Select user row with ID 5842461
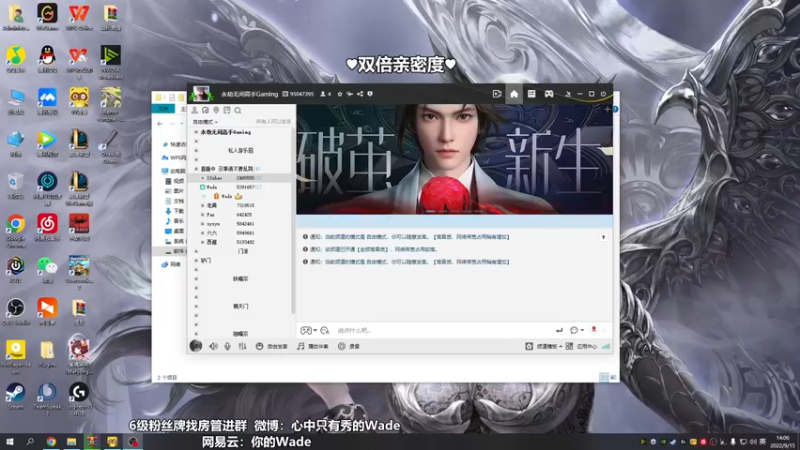 coord(240,224)
